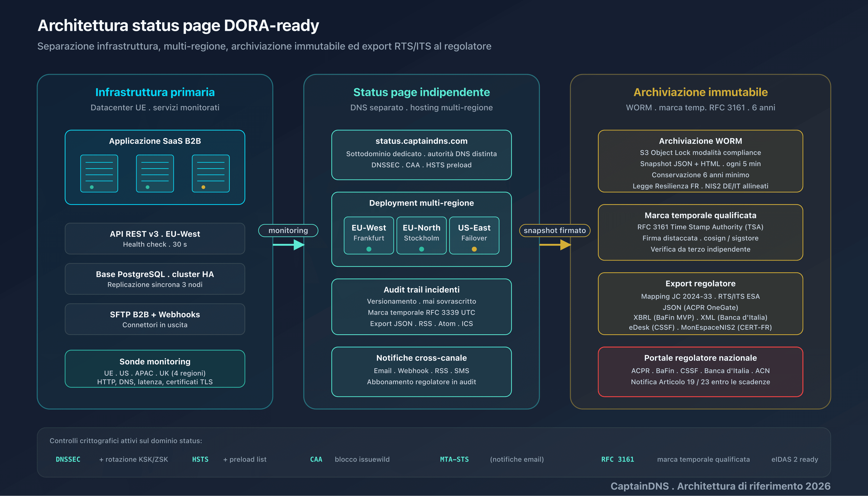Click the status.captaindns.com heading

421,141
